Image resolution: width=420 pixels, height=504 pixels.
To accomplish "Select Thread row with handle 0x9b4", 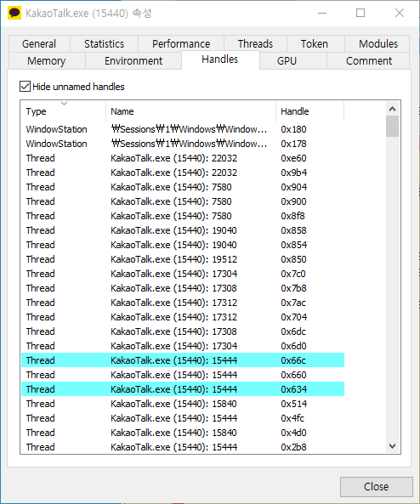I will coord(183,173).
